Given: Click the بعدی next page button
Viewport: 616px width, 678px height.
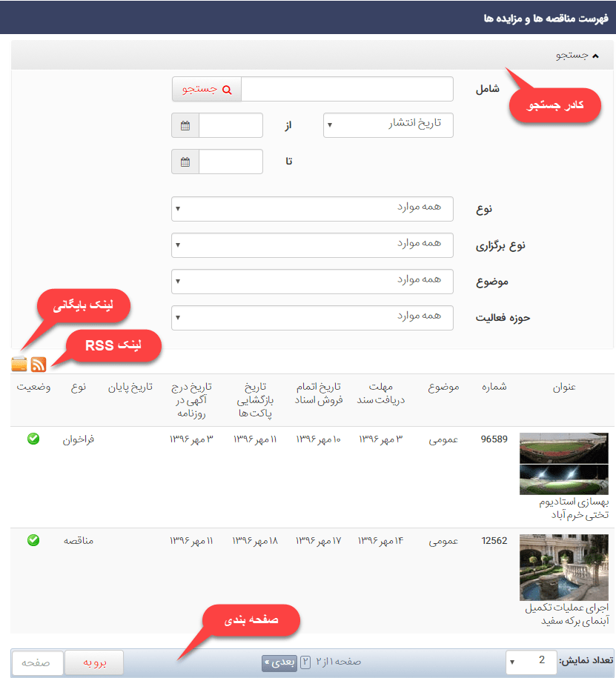Looking at the screenshot, I should 279,662.
